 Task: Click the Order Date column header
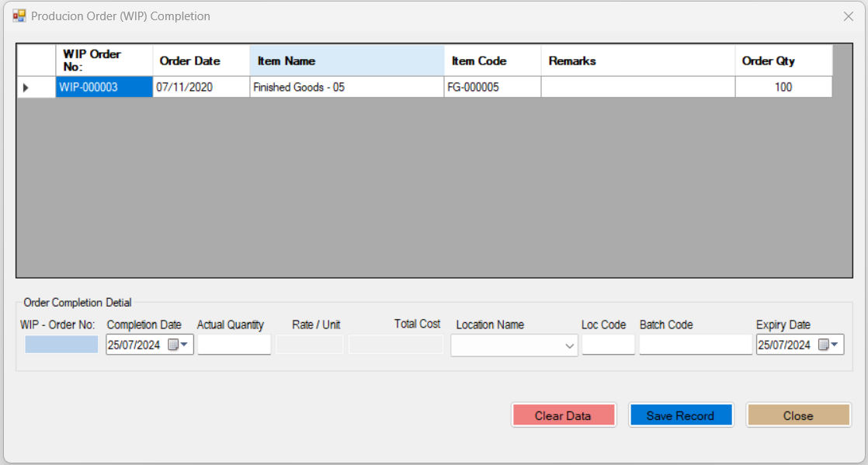pos(200,61)
